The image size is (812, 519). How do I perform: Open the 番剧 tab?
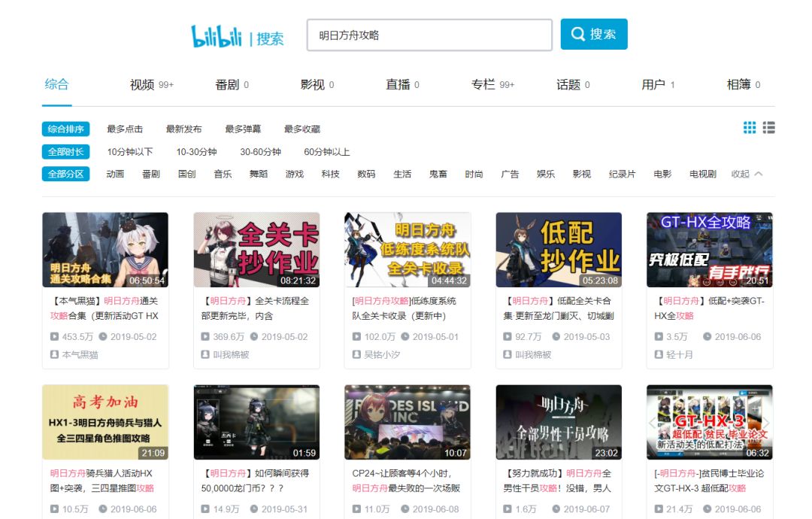point(232,84)
